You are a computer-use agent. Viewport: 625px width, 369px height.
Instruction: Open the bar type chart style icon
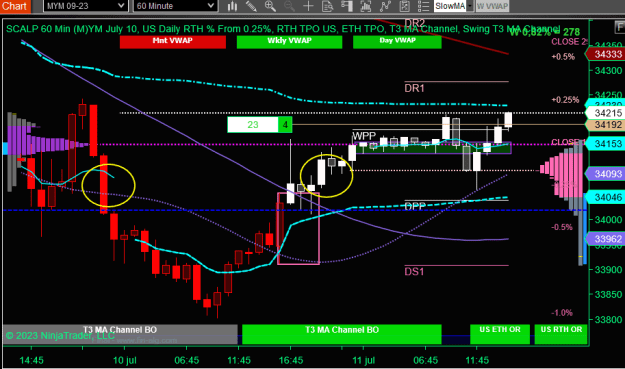point(232,6)
